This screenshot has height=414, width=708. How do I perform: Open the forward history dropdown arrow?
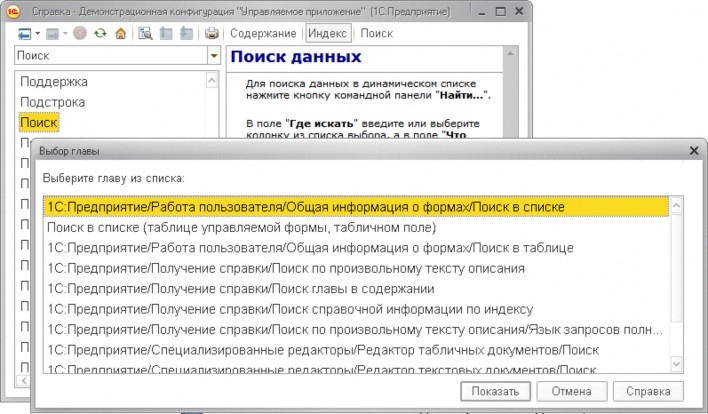[65, 34]
